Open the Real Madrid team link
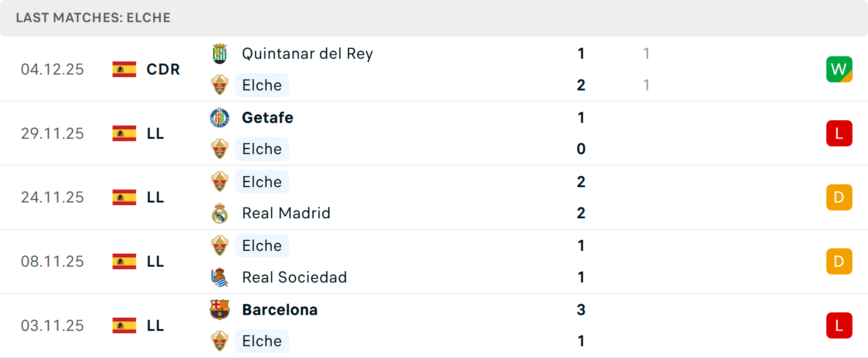Image resolution: width=868 pixels, height=358 pixels. click(286, 213)
